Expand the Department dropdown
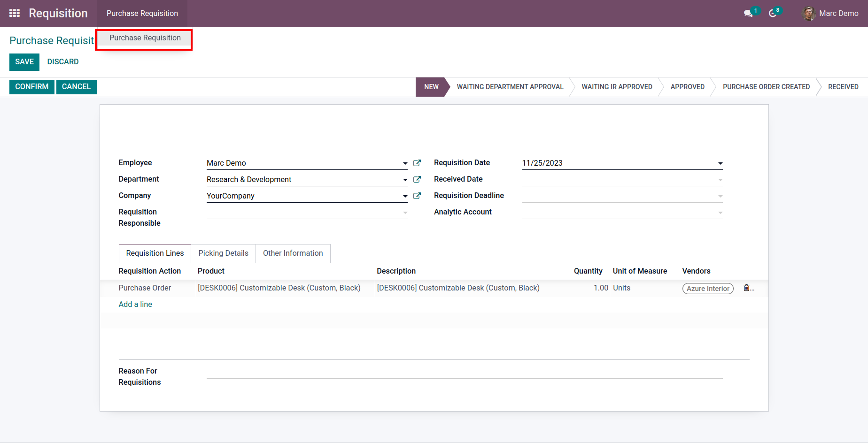Image resolution: width=868 pixels, height=443 pixels. pyautogui.click(x=405, y=180)
